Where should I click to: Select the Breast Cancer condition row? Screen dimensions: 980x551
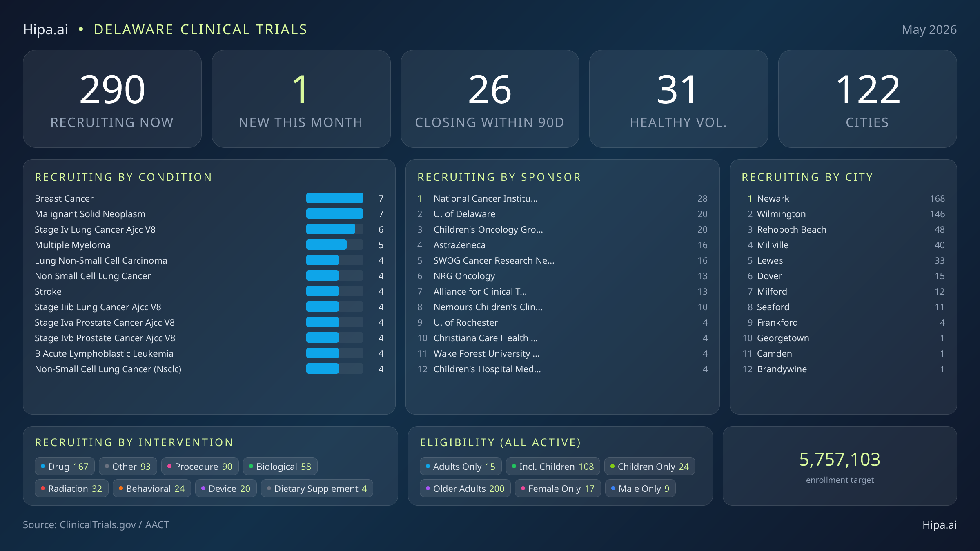click(x=209, y=198)
